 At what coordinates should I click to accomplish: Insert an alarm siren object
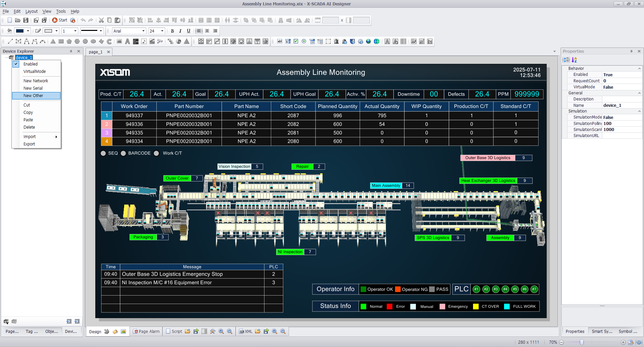(336, 42)
